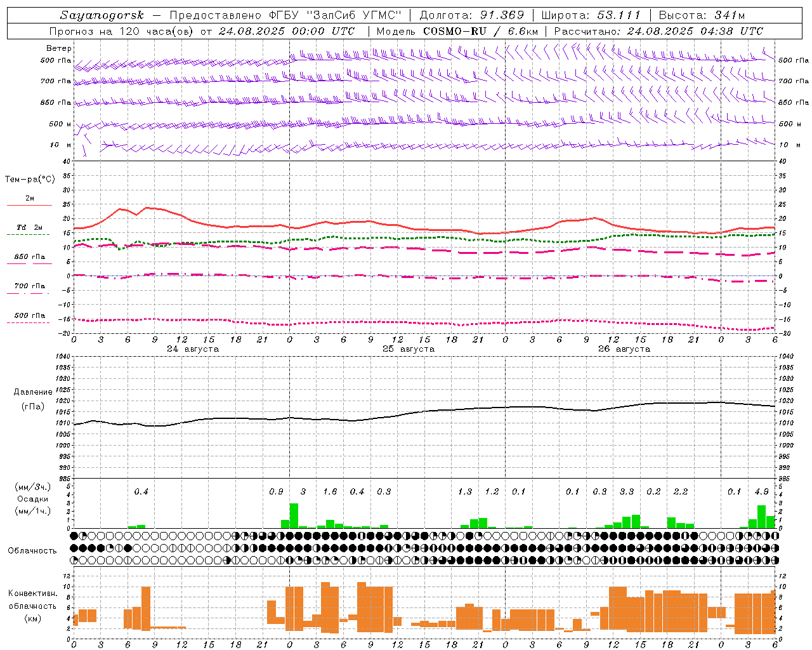Click the red line sample under '2м' legend
The width and height of the screenshot is (812, 650).
coord(29,206)
